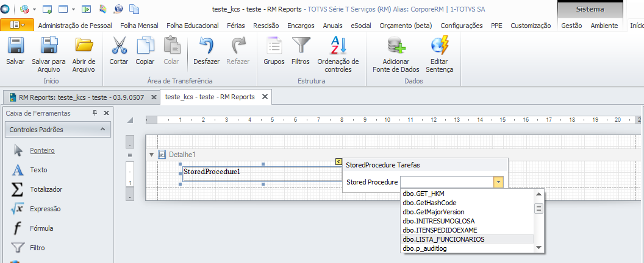Select dbo.LISTA_FUNCIONARIOS from list
Image resolution: width=644 pixels, height=263 pixels.
(x=467, y=239)
